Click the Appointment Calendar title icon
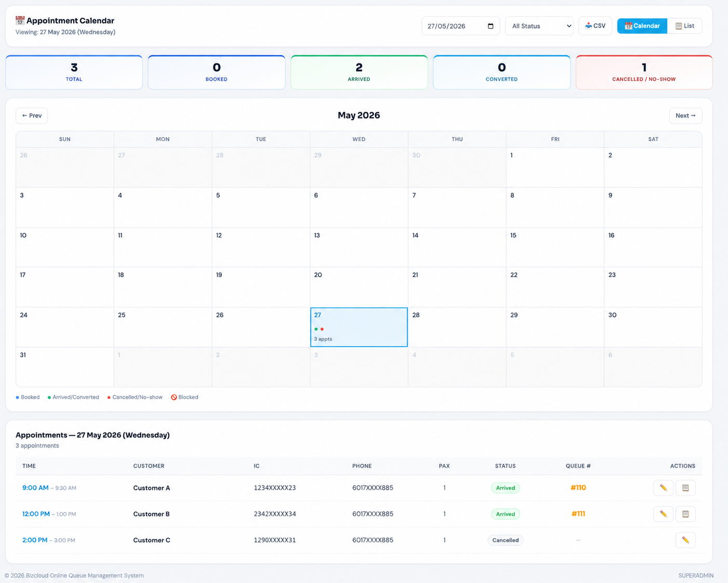Image resolution: width=728 pixels, height=583 pixels. point(20,21)
